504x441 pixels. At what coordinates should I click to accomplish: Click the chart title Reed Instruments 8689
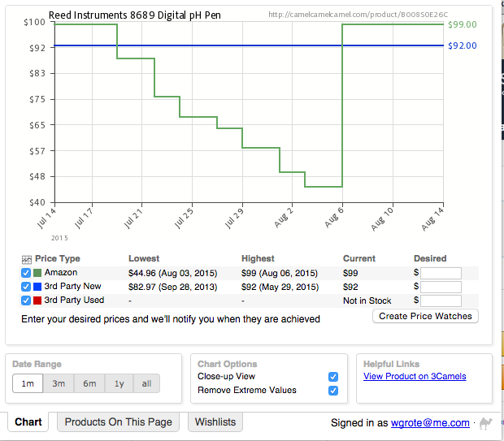(135, 15)
